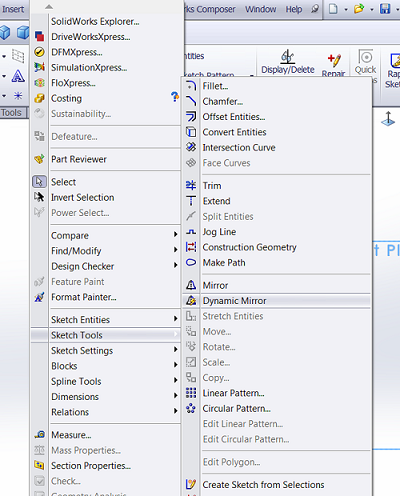Click the Repair Sketch toolbar icon
The width and height of the screenshot is (400, 496).
click(334, 61)
